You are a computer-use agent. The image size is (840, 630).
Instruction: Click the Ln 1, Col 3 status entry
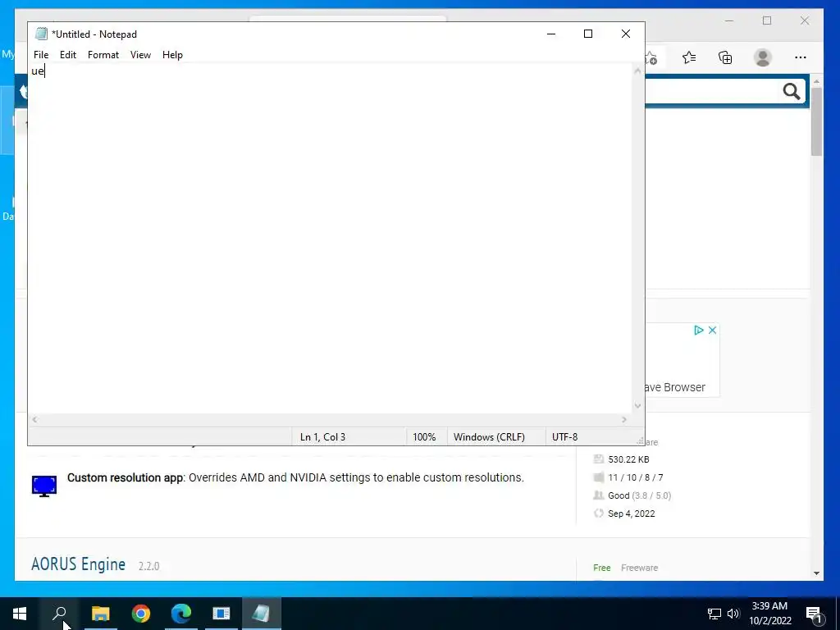pos(322,437)
